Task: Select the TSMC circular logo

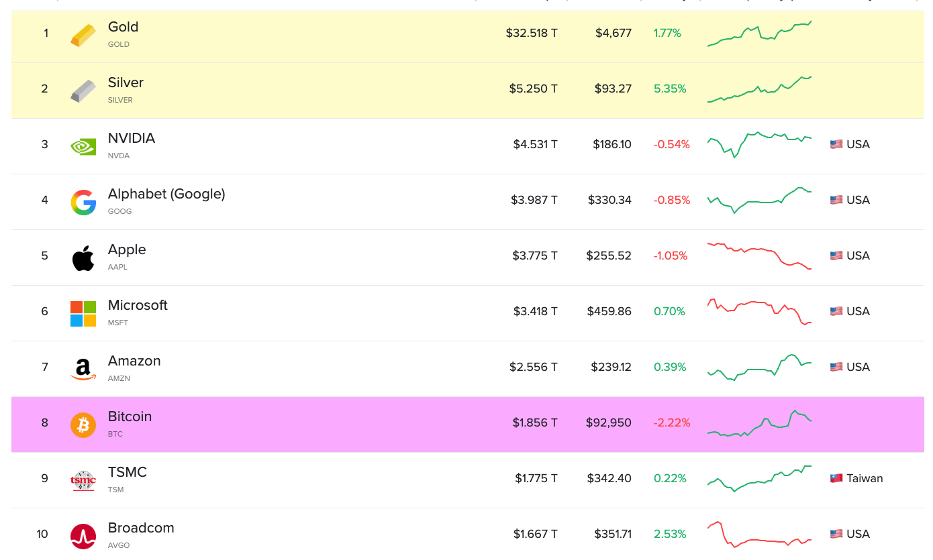Action: [83, 479]
